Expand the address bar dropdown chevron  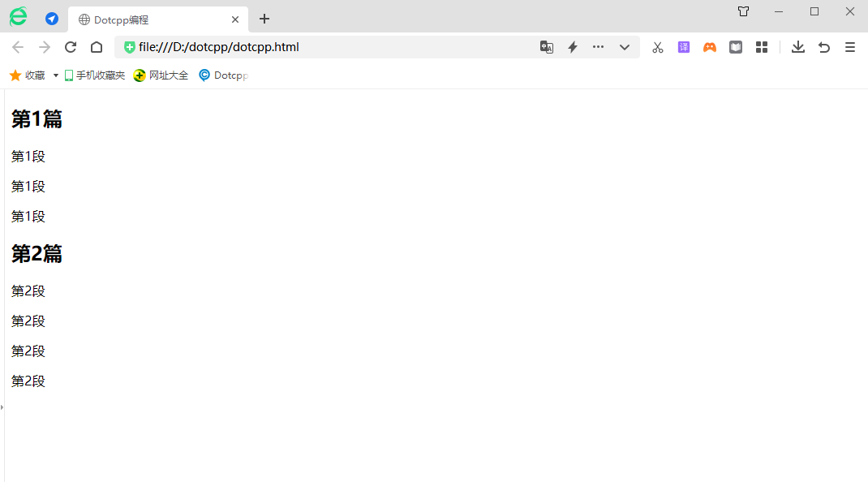point(625,47)
